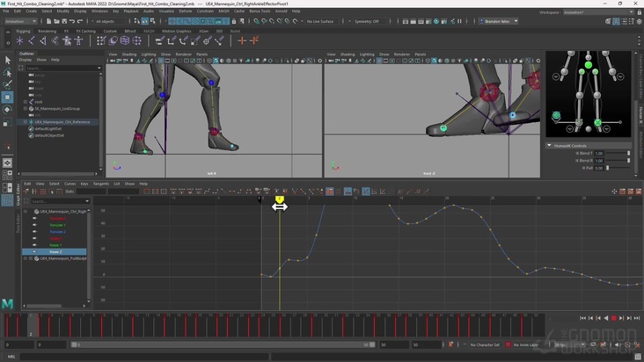Select the Rotate Z channel in Graph Editor

click(x=57, y=251)
